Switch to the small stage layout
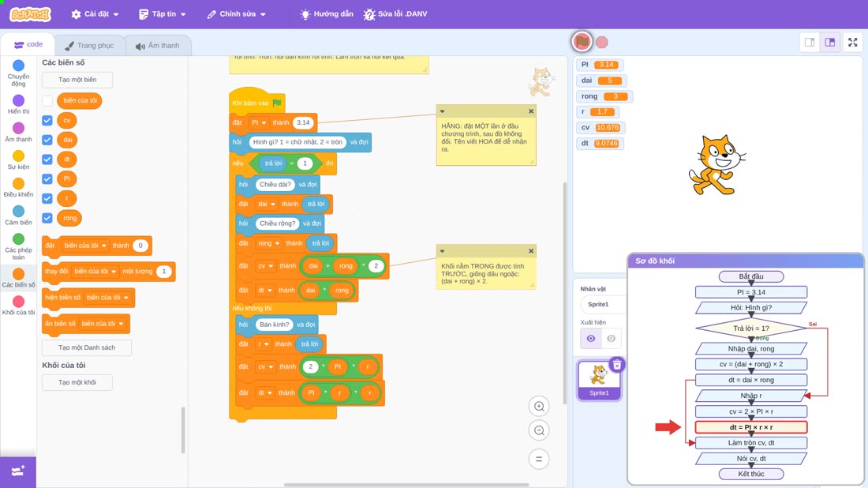The width and height of the screenshot is (868, 488). click(810, 42)
